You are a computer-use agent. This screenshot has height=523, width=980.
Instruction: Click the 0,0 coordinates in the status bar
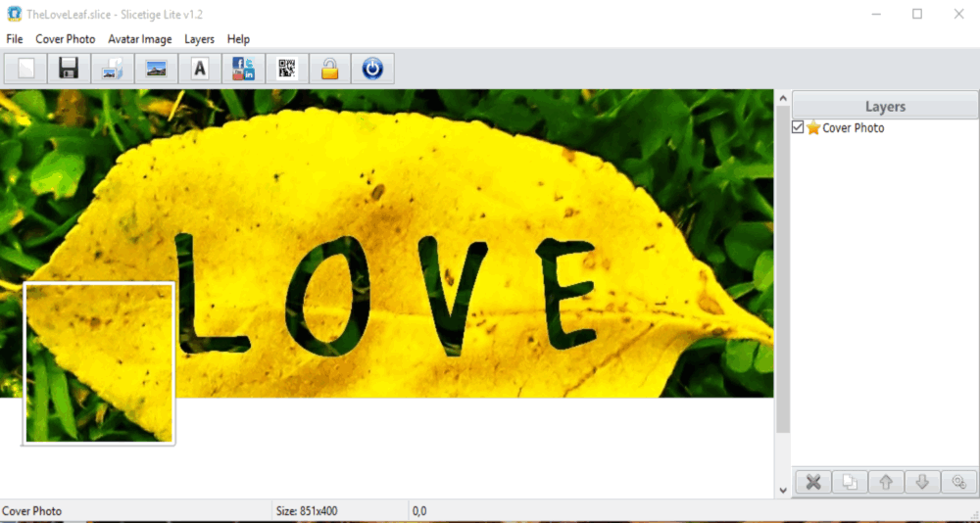pos(419,511)
